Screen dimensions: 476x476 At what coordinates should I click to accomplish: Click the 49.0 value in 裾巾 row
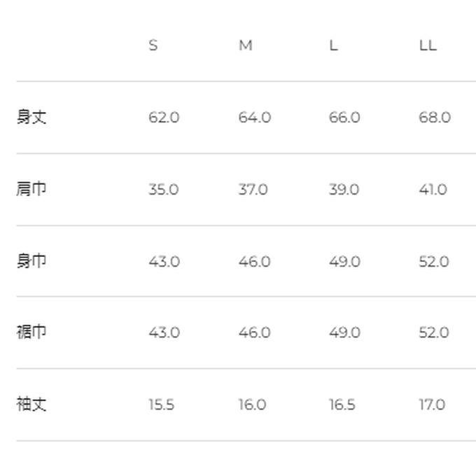coord(344,332)
